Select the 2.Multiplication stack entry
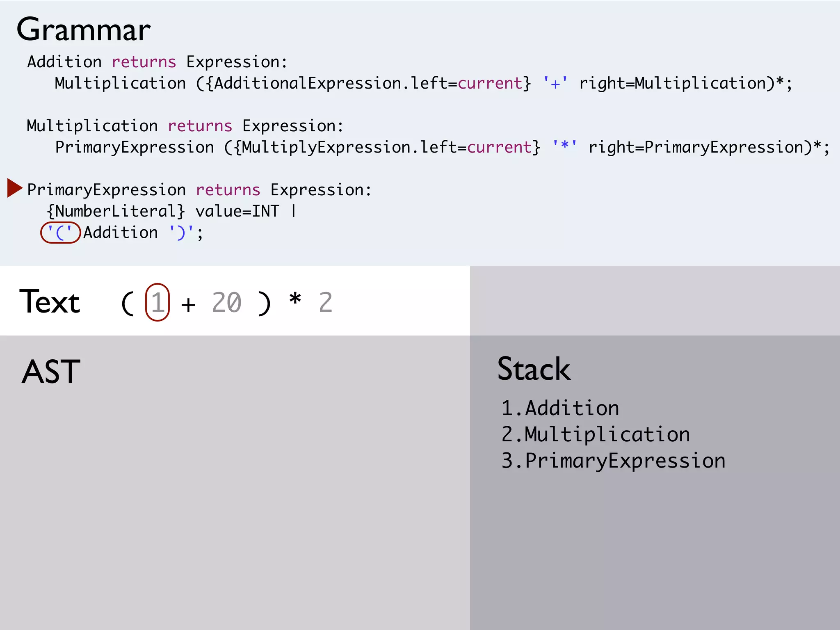Screen dimensions: 840x630 [x=596, y=434]
